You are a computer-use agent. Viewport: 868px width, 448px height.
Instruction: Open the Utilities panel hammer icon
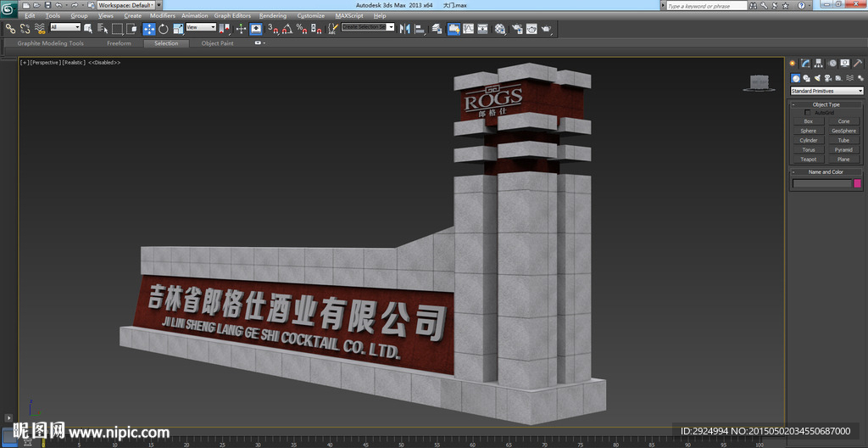(x=858, y=63)
